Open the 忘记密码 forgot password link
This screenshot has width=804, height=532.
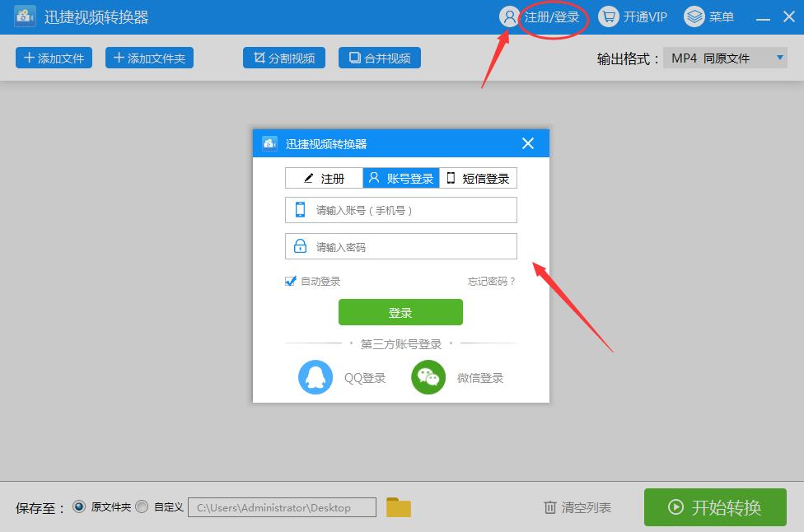point(491,281)
